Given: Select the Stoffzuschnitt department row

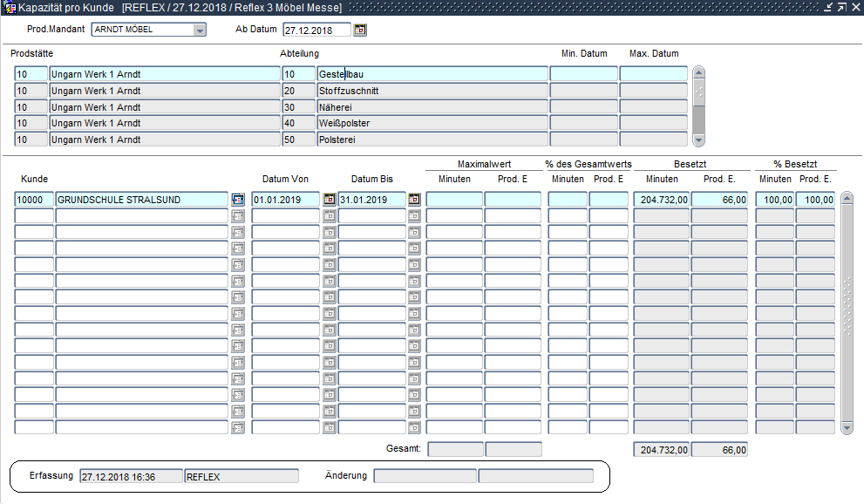Looking at the screenshot, I should coord(432,91).
